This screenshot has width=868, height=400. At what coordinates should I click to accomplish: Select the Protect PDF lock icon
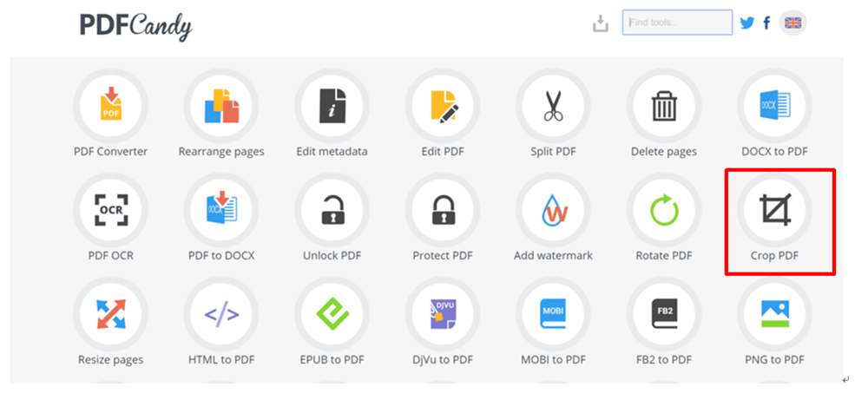(443, 210)
